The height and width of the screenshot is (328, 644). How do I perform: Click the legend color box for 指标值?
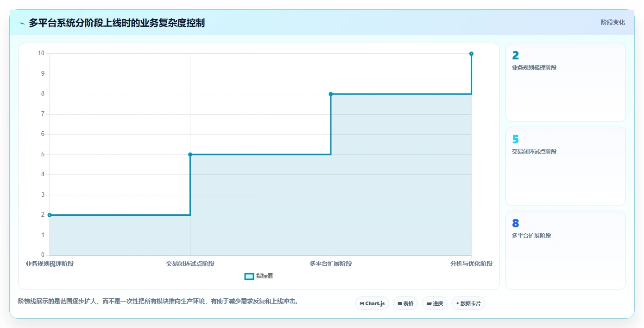(249, 276)
